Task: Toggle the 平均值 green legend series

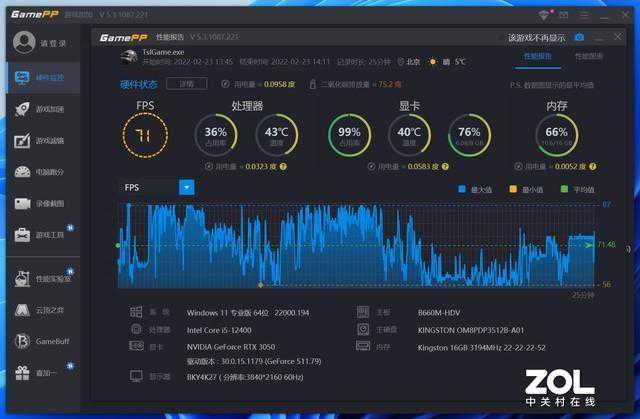Action: coord(564,188)
